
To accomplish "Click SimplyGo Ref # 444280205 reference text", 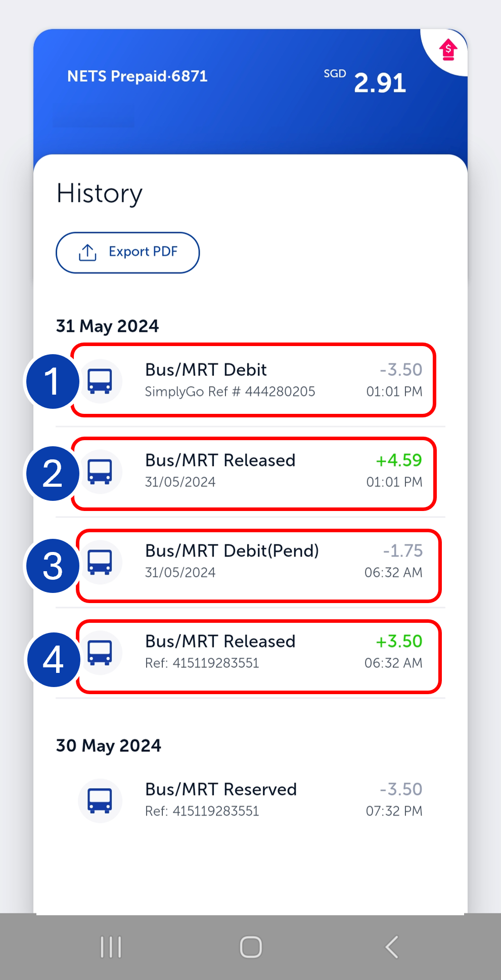I will [231, 391].
